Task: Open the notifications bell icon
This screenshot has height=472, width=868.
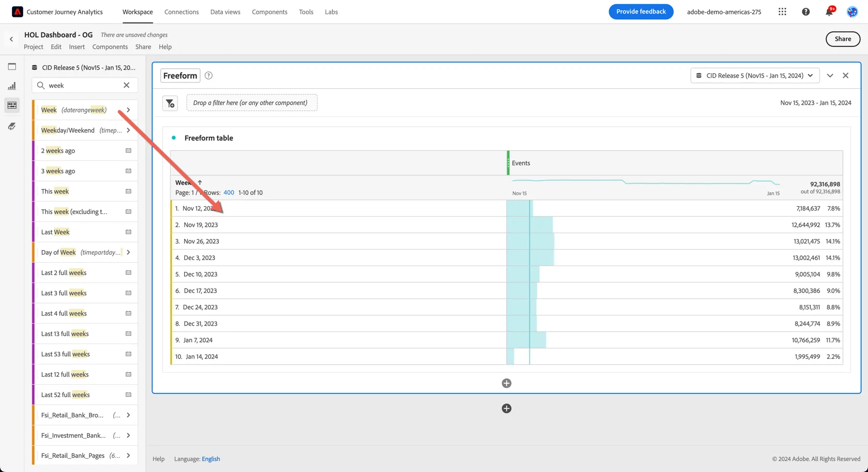Action: pyautogui.click(x=829, y=12)
